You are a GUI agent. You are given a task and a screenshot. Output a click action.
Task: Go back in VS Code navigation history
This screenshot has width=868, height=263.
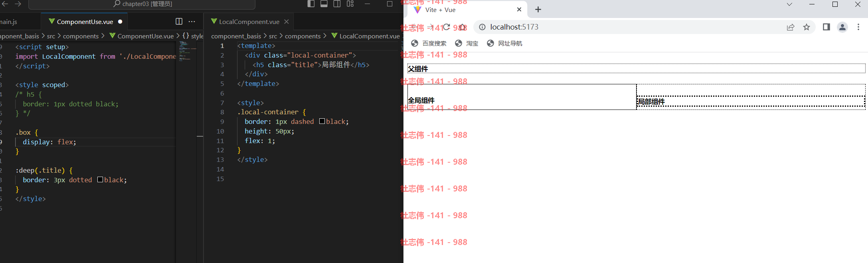point(5,4)
